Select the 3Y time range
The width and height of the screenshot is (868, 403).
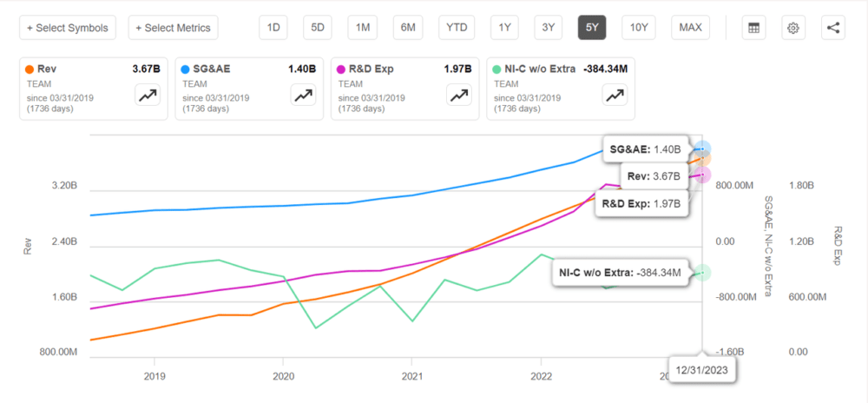[548, 28]
